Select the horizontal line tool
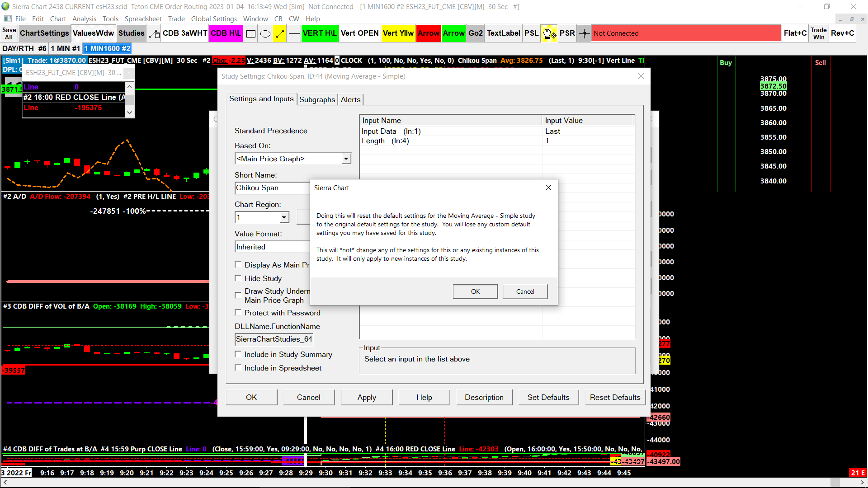868x488 pixels. click(294, 33)
